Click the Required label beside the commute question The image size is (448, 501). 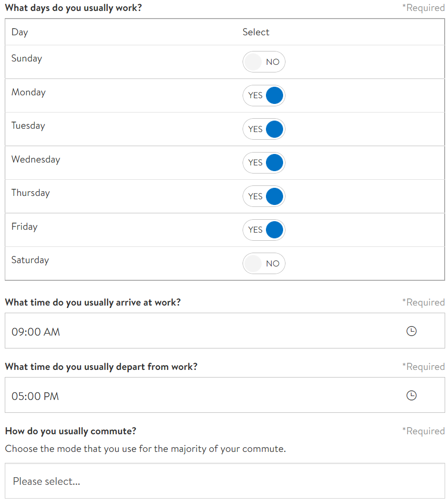423,430
